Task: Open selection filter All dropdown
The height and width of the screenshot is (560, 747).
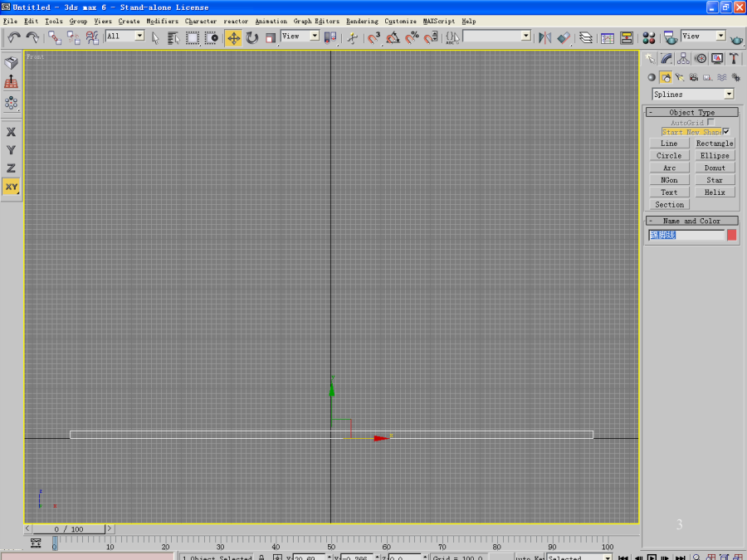Action: click(x=125, y=36)
